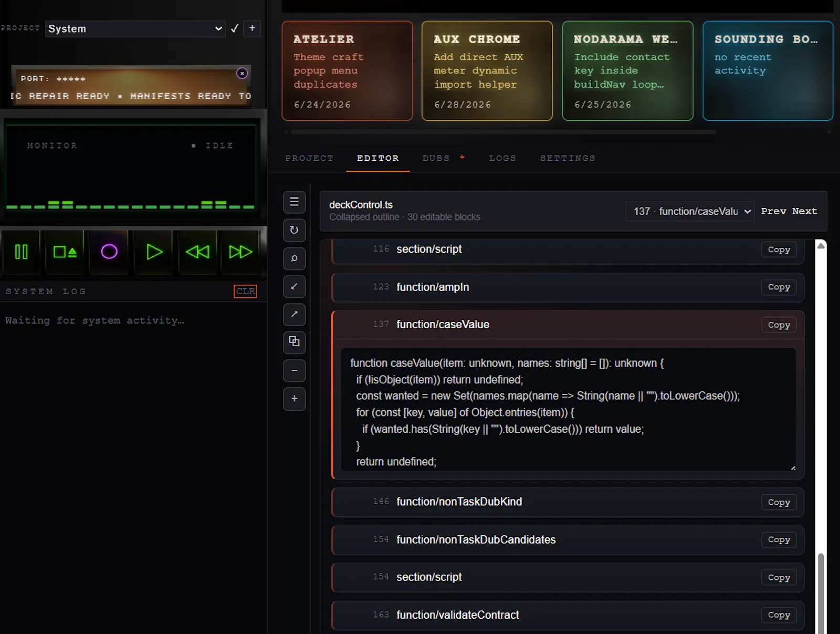Open the AUX CHROME project card

pos(487,71)
